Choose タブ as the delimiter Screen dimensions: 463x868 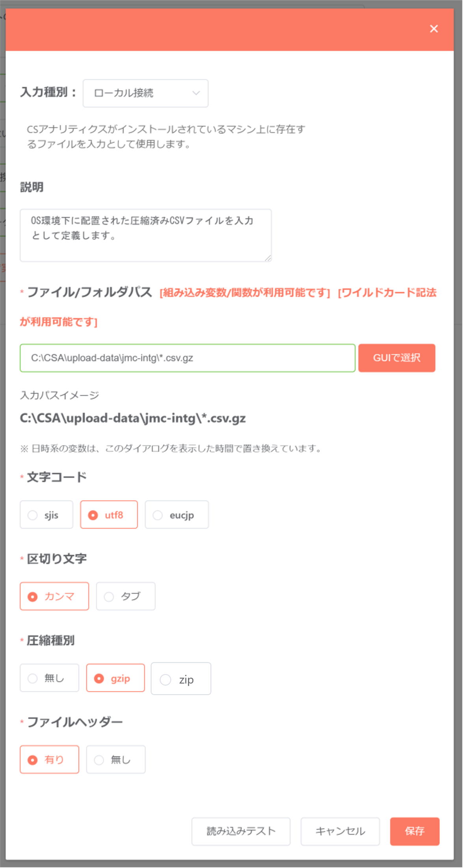[126, 596]
